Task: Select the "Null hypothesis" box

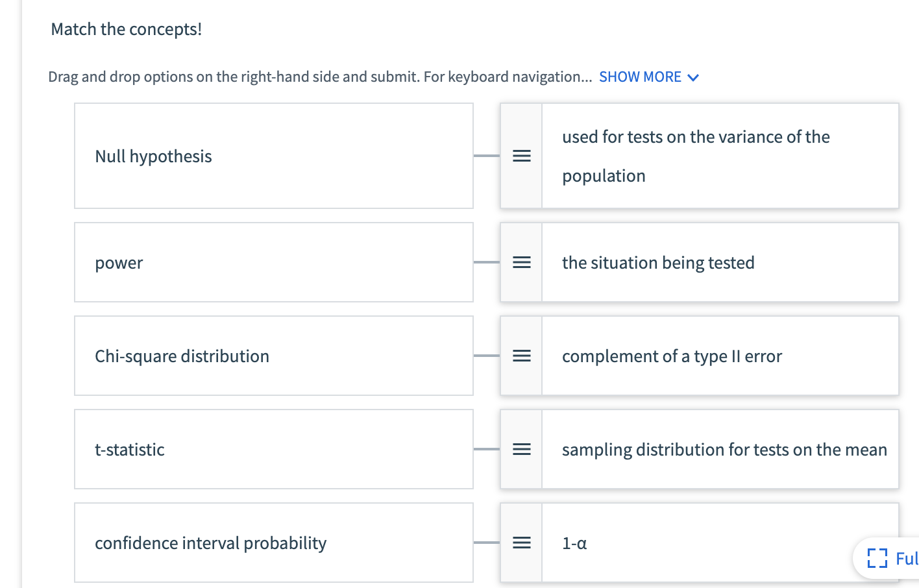Action: pyautogui.click(x=273, y=156)
